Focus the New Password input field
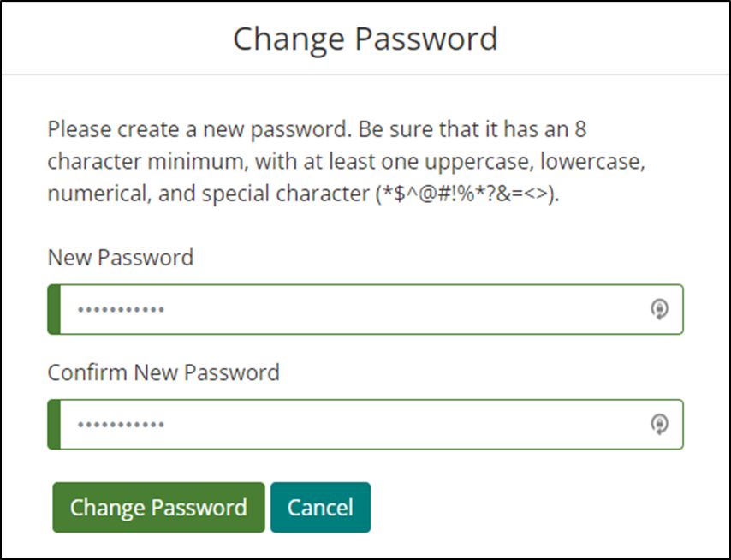 (x=365, y=309)
